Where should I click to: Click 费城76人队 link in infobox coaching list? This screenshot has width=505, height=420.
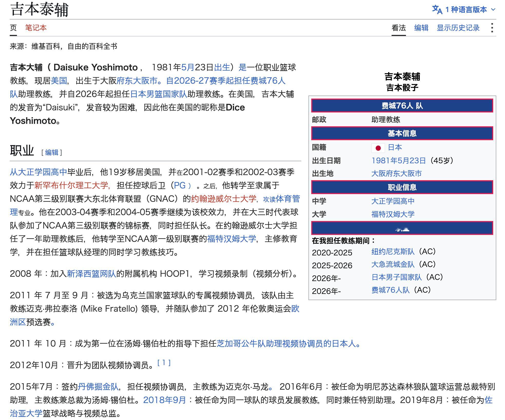click(x=390, y=290)
